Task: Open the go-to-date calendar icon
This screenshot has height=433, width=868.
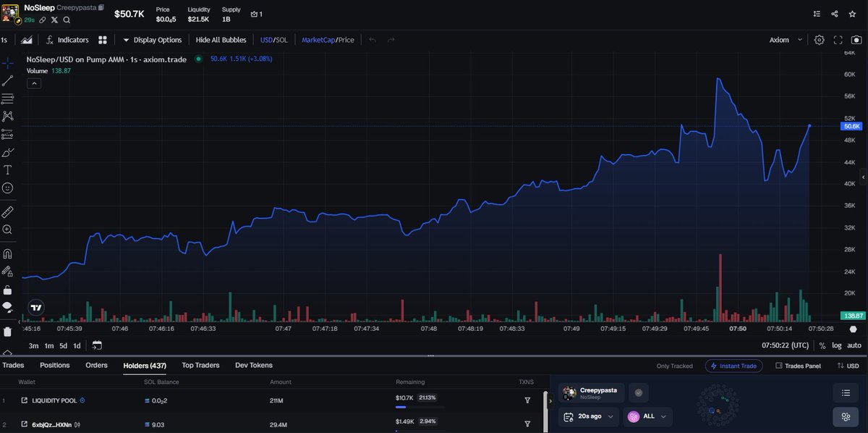Action: click(97, 345)
